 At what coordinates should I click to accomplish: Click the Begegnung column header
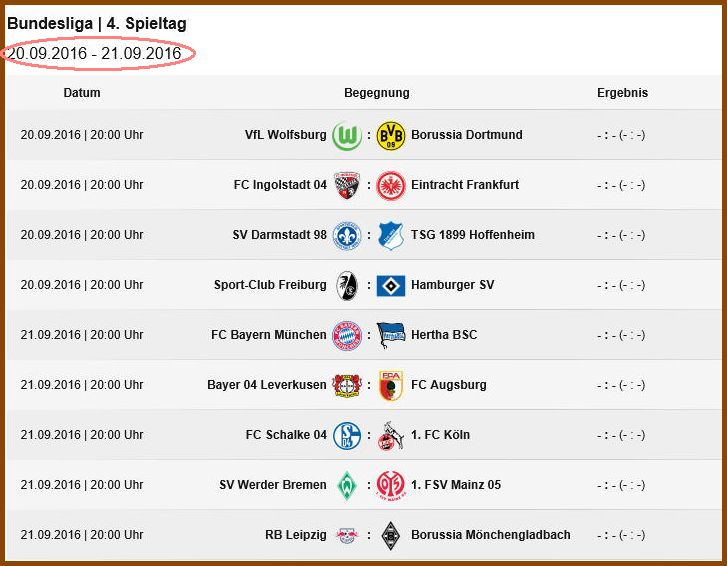(376, 93)
